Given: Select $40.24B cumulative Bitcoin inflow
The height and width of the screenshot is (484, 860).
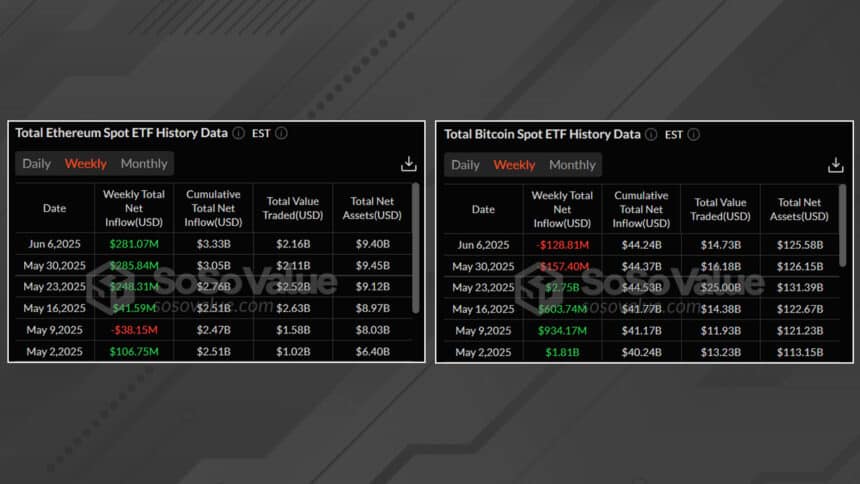Looking at the screenshot, I should tap(641, 352).
